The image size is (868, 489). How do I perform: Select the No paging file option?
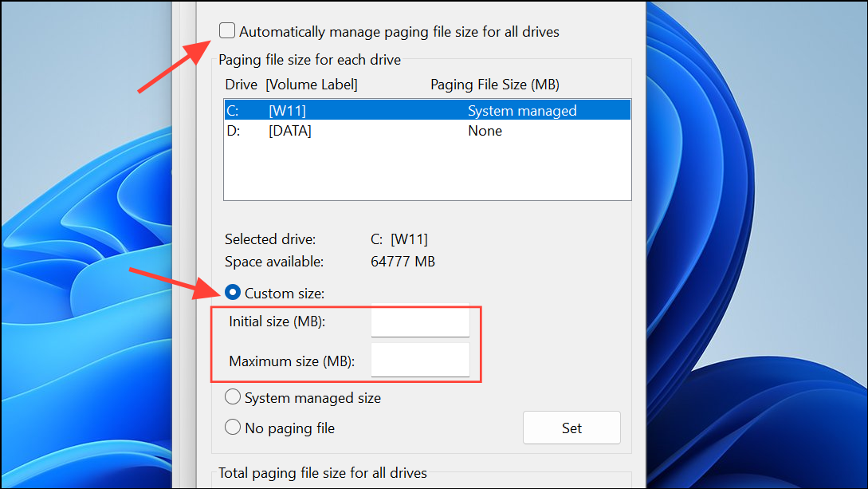[x=233, y=428]
